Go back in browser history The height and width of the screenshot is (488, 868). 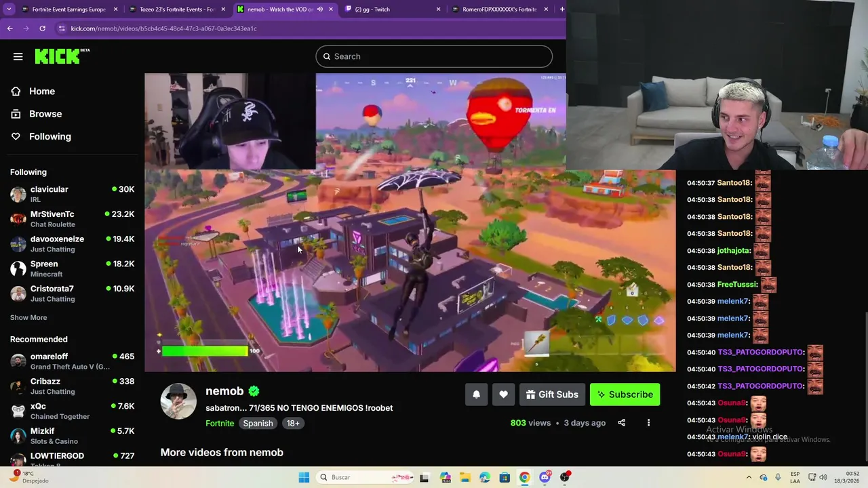9,28
